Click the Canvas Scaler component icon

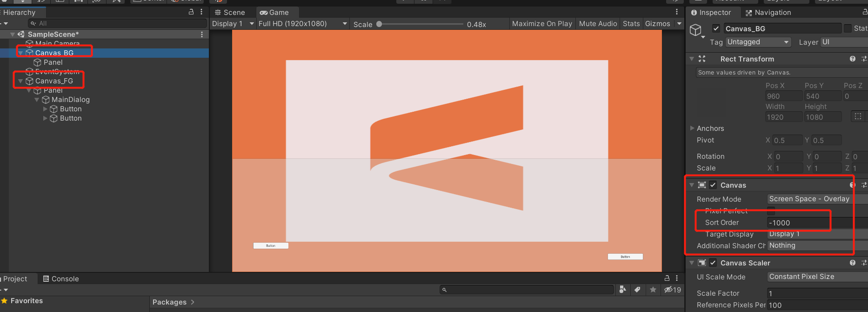[702, 263]
